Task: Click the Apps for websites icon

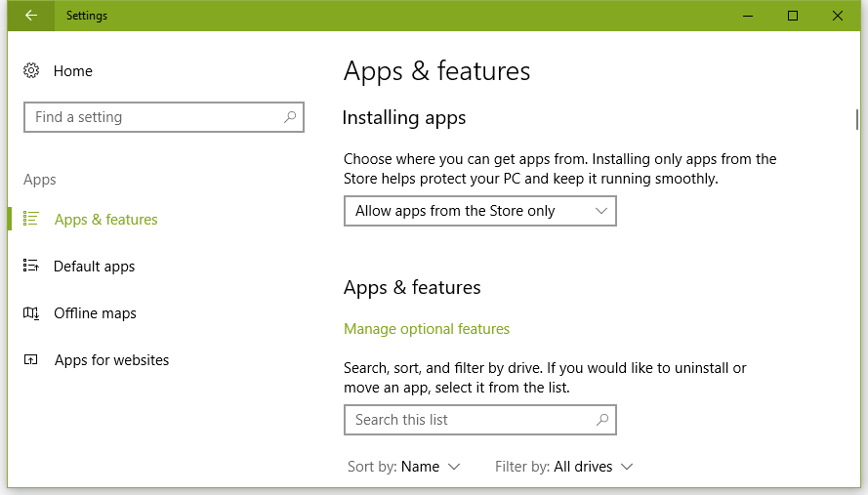Action: pos(31,360)
